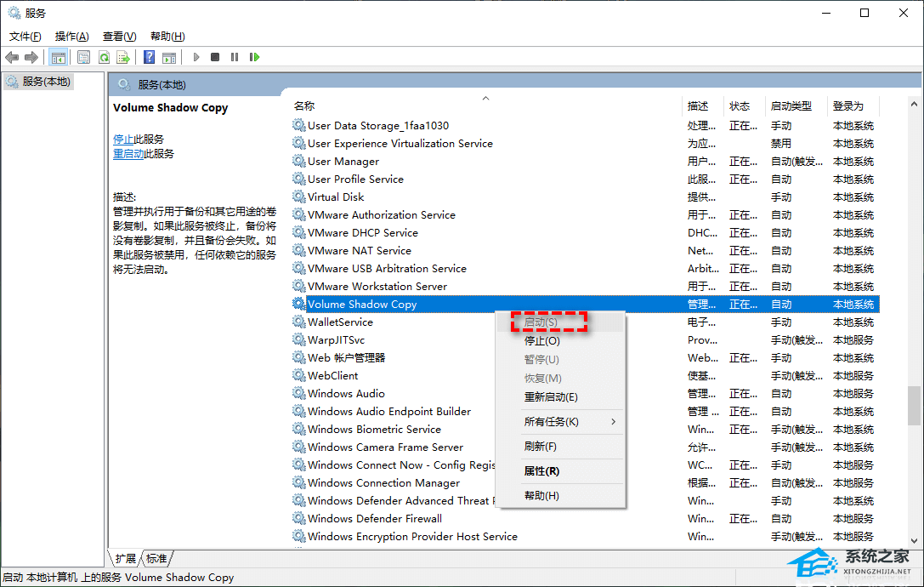Choose 刷新(F) in the context menu

(x=560, y=447)
